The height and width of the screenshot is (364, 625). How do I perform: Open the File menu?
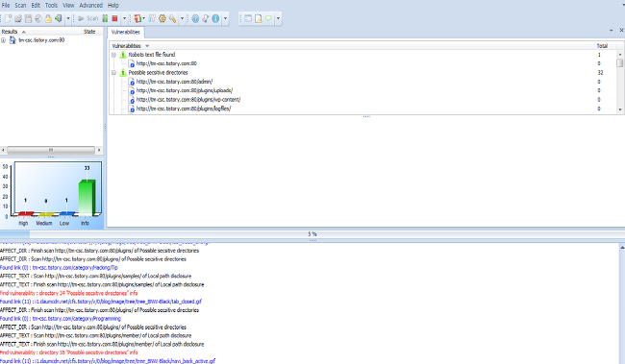(6, 5)
